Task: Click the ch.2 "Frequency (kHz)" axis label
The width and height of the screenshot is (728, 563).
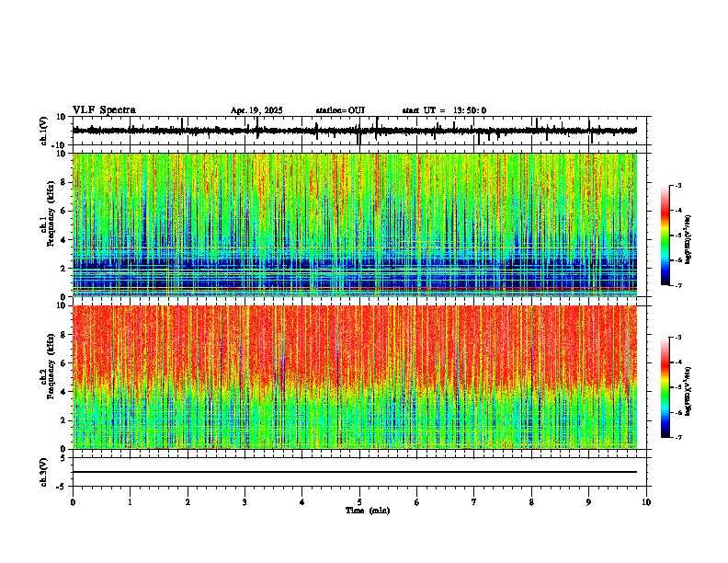Action: pos(51,366)
